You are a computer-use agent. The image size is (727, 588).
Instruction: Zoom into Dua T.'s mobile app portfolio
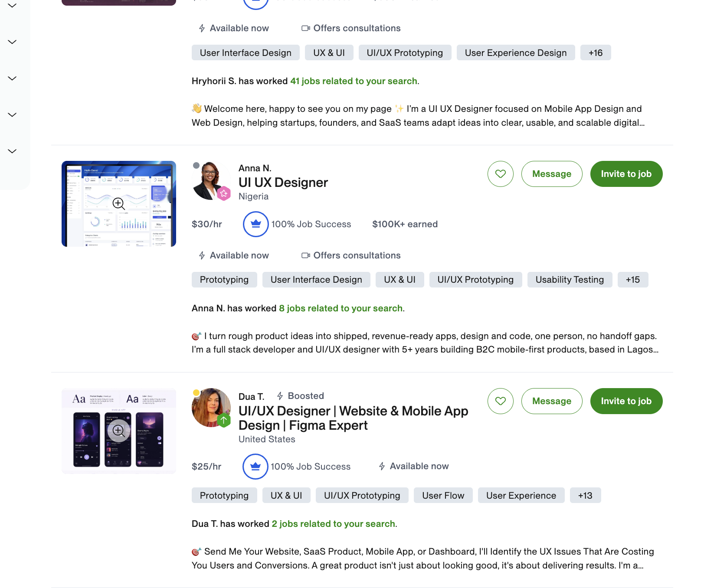(119, 431)
